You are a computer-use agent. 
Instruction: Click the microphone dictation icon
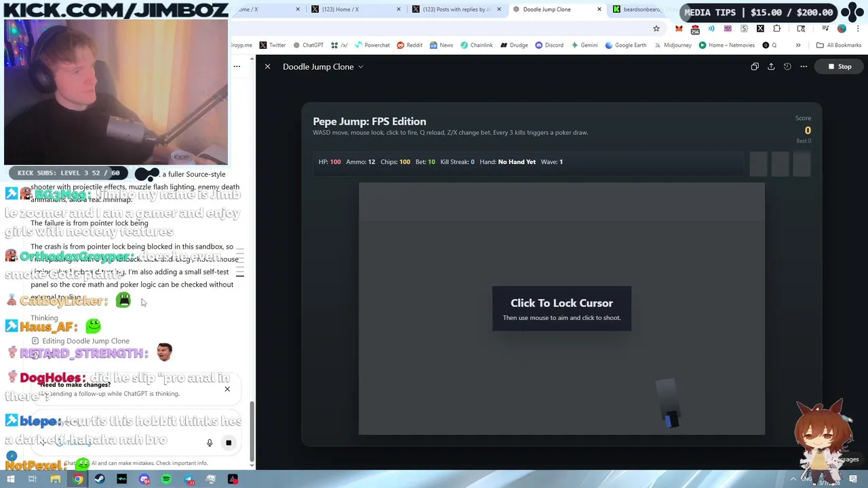click(210, 443)
